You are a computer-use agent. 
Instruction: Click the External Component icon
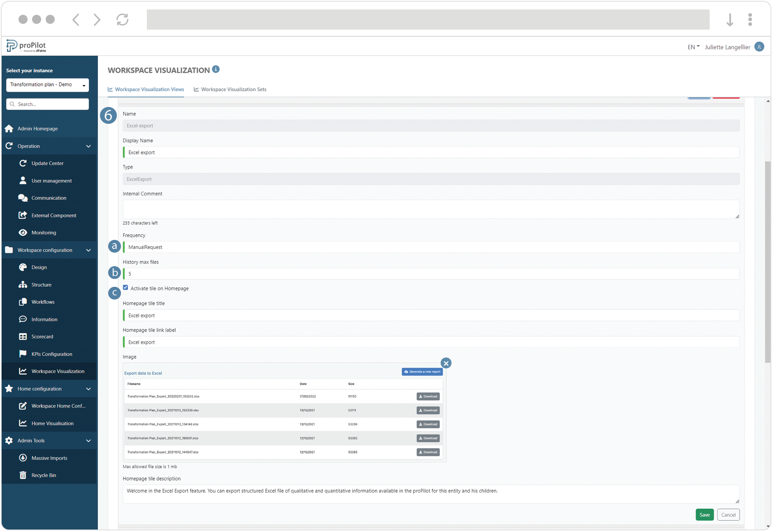(23, 215)
